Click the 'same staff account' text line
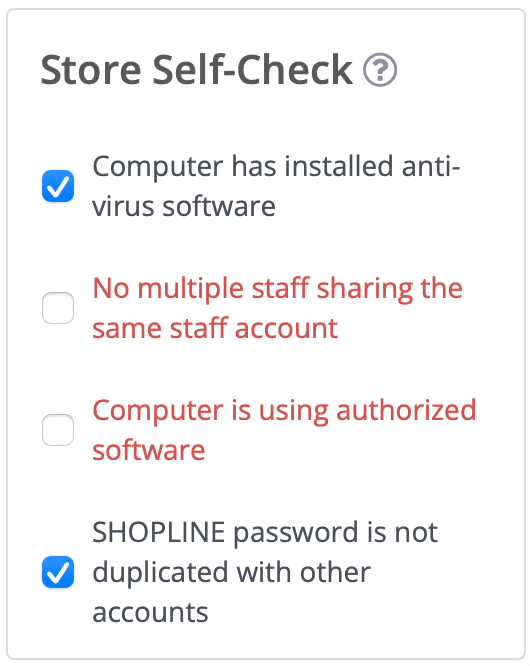The image size is (530, 666). click(x=215, y=328)
